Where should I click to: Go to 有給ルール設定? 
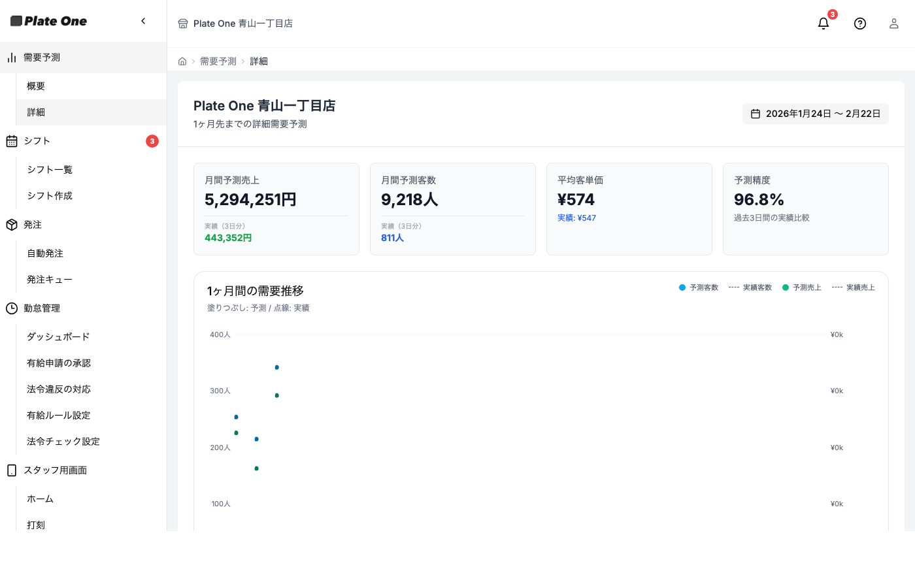pos(91,416)
